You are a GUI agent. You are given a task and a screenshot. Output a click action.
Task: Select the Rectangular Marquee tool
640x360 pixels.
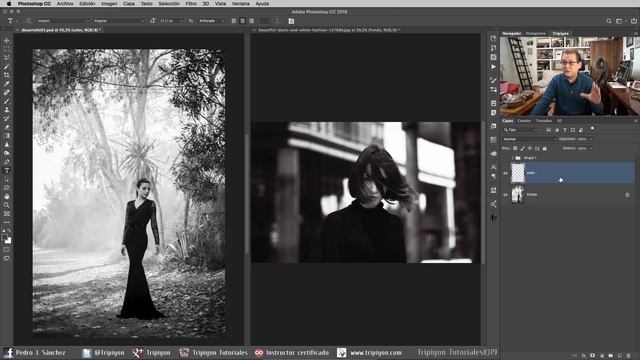[7, 49]
